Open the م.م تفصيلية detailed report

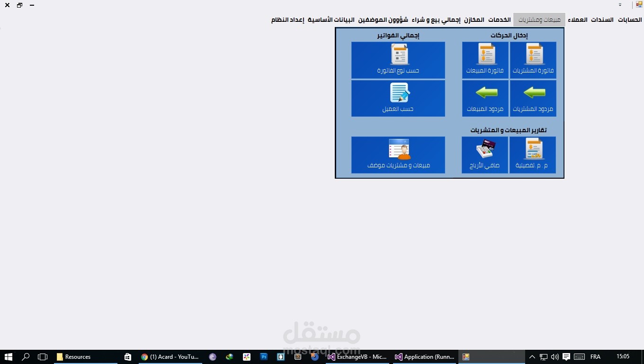coord(533,155)
